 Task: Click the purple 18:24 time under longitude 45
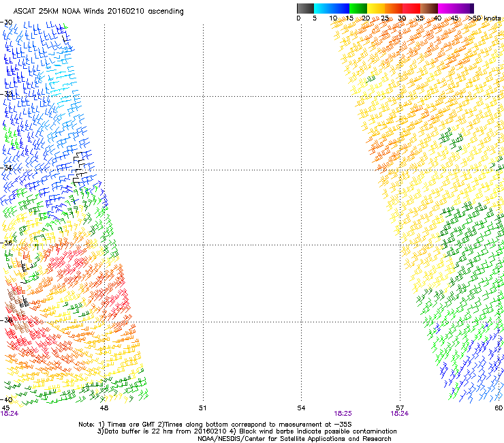10,414
